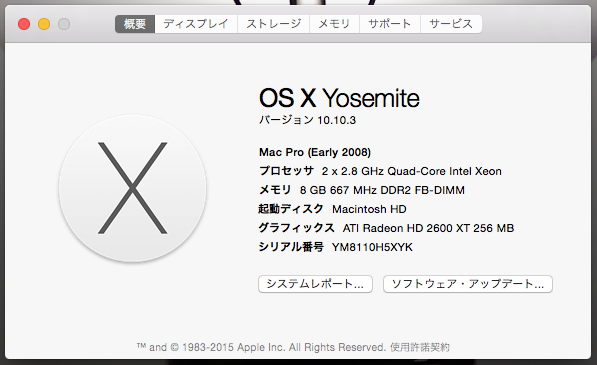
Task: Go to the サポート tab
Action: [x=390, y=24]
